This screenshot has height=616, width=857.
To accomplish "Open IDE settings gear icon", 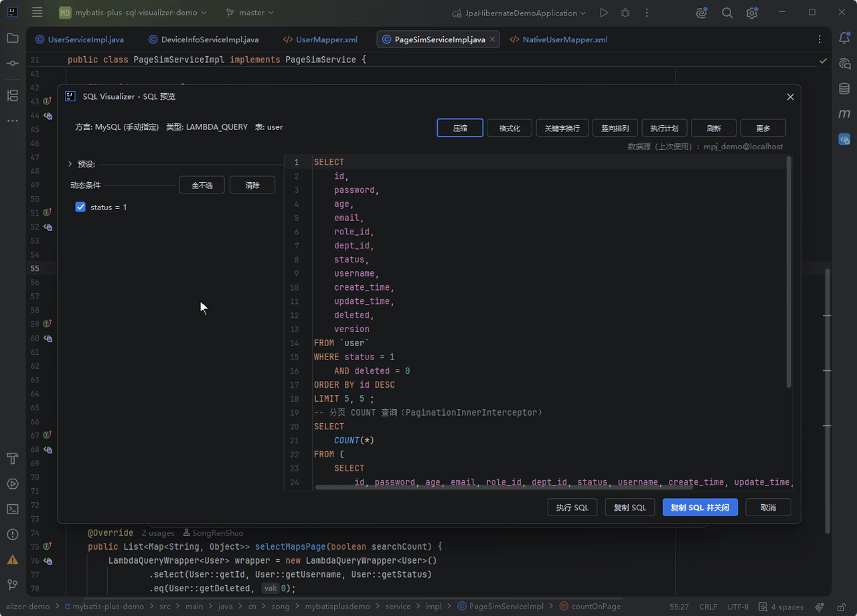I will click(752, 13).
